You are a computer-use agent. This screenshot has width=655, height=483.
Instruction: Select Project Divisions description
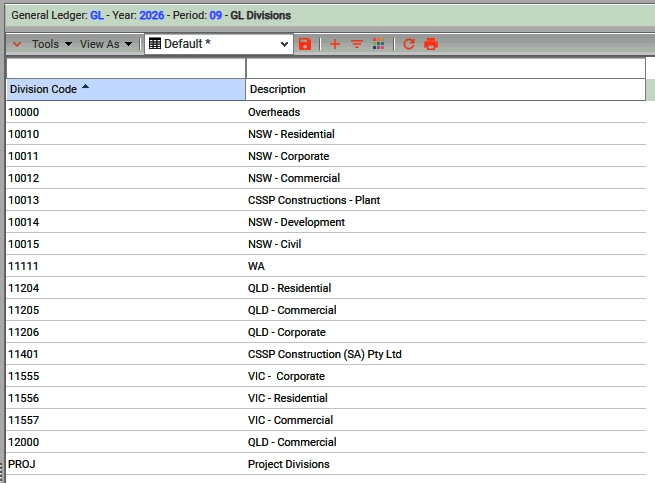tap(289, 464)
